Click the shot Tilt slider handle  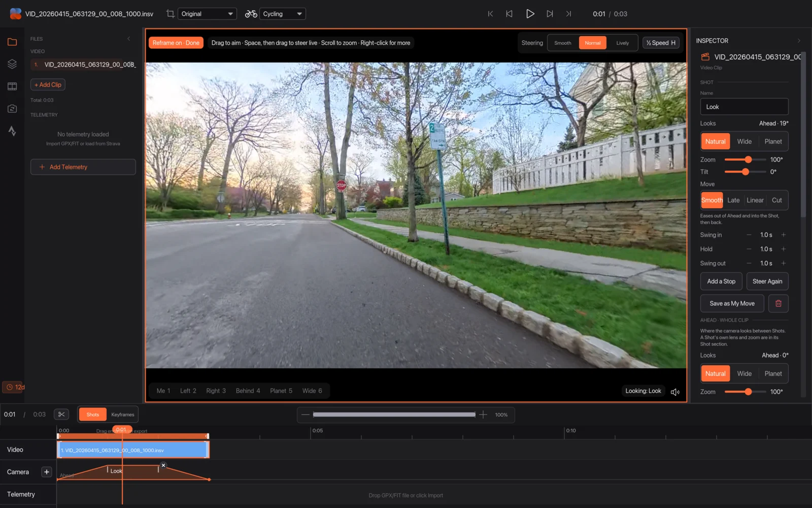(x=745, y=172)
